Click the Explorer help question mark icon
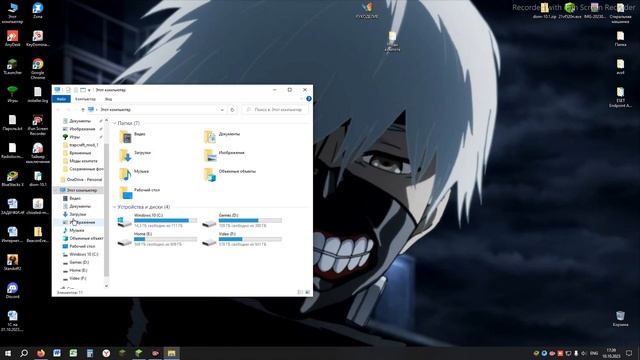The height and width of the screenshot is (360, 640). coord(309,99)
